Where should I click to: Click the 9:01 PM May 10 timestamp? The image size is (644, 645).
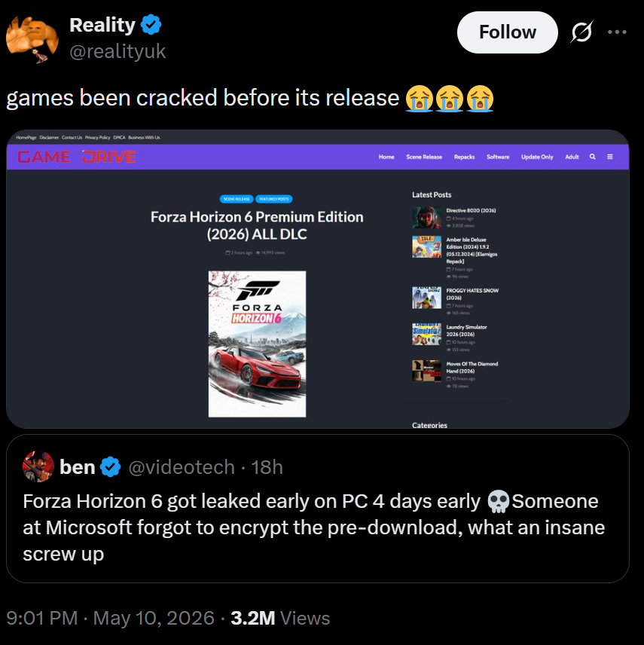[x=110, y=618]
